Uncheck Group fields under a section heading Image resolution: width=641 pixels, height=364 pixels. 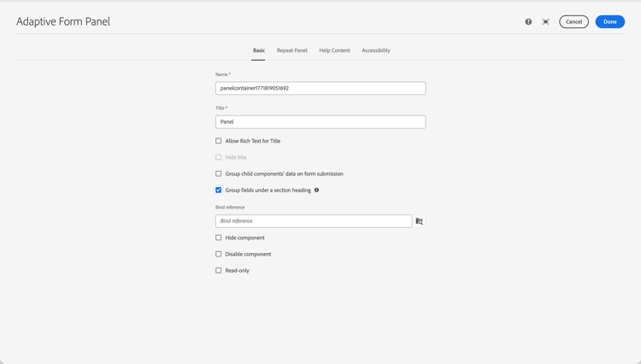(218, 190)
